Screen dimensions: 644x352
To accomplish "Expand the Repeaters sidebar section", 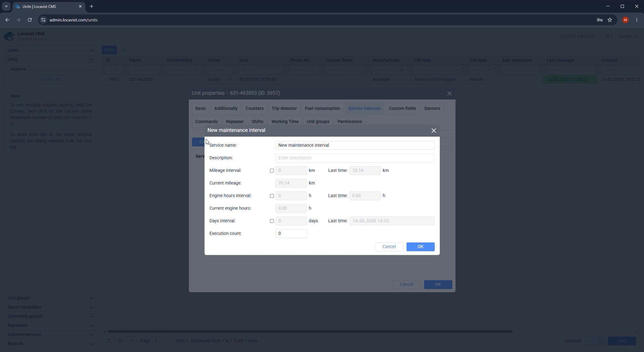I will [50, 325].
